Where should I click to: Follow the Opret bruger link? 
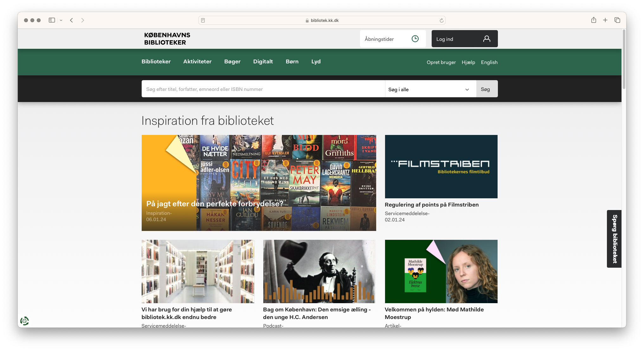[x=441, y=62]
